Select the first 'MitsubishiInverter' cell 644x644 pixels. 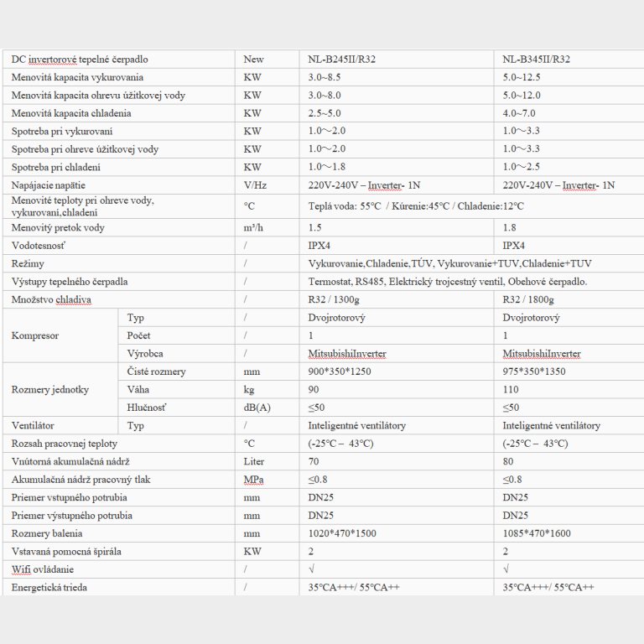[397, 354]
